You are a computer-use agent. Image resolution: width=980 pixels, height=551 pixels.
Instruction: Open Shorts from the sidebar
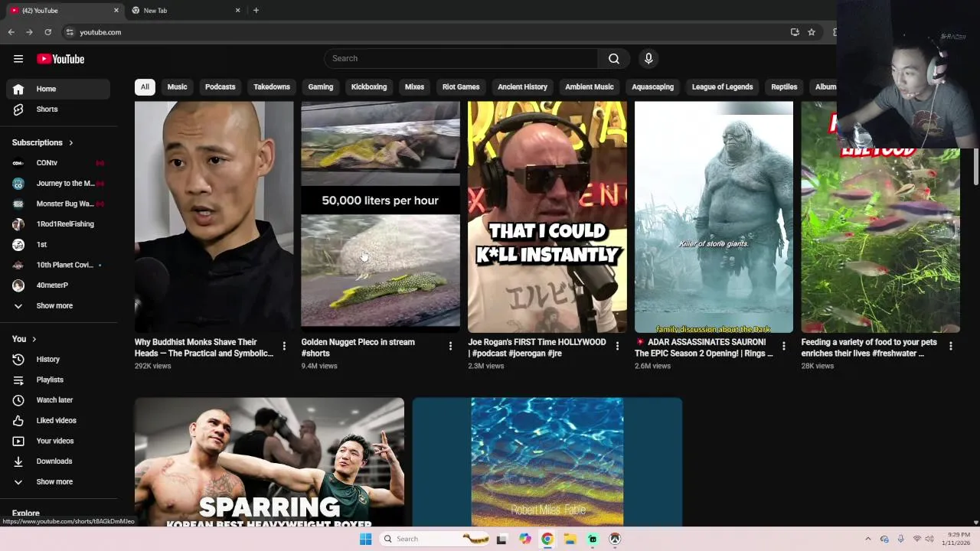(x=58, y=109)
